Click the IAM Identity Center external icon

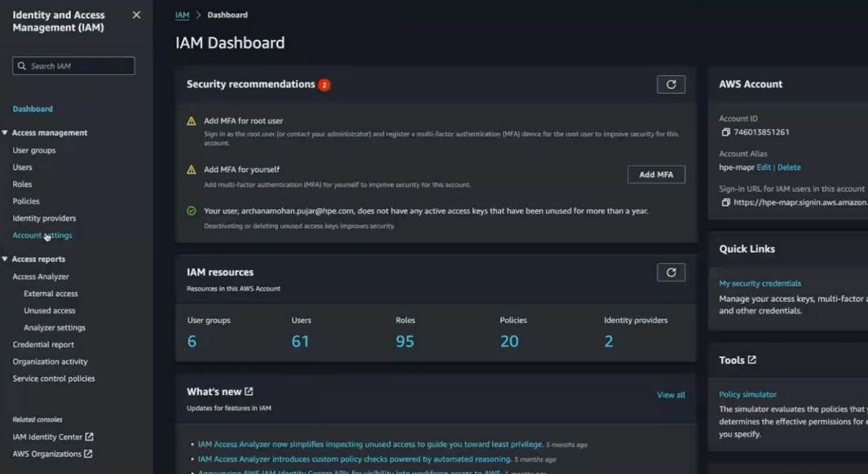pos(89,436)
